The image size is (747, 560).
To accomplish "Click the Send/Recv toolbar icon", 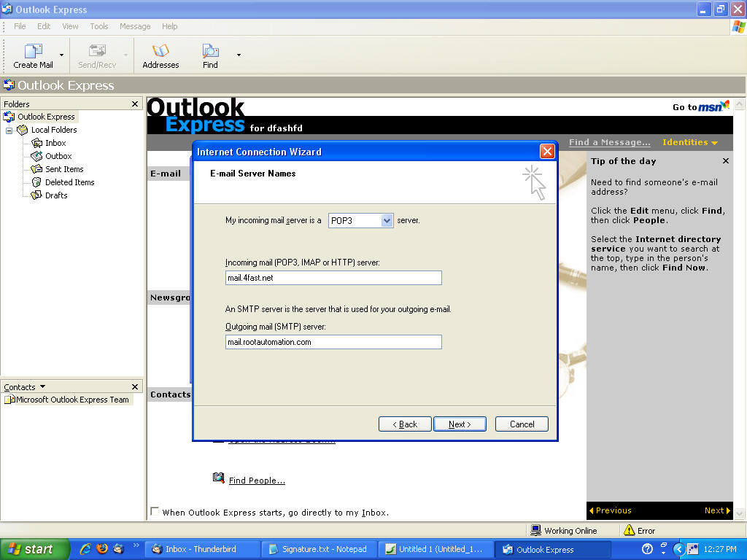I will (x=97, y=50).
